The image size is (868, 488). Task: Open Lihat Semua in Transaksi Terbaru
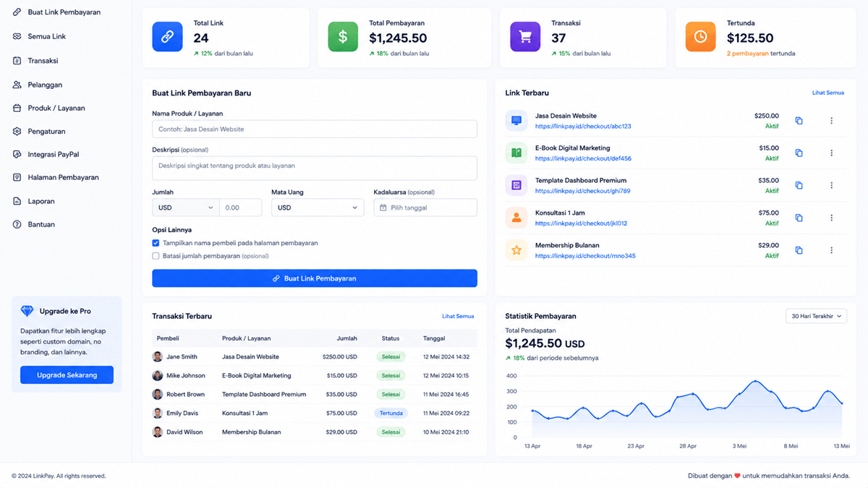pyautogui.click(x=458, y=316)
